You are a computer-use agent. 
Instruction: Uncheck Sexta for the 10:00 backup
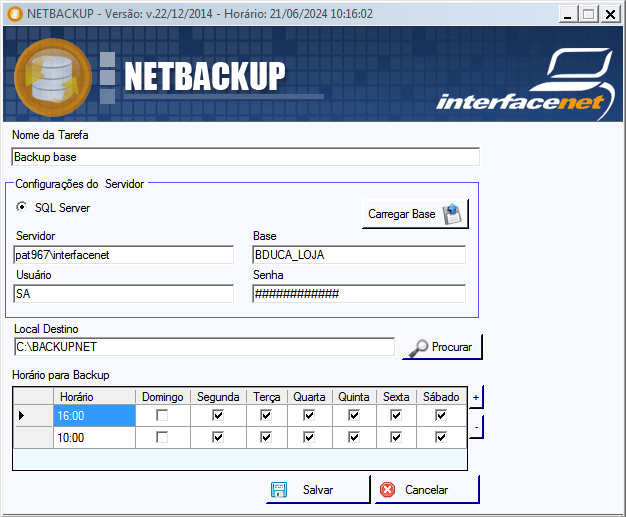[x=396, y=437]
